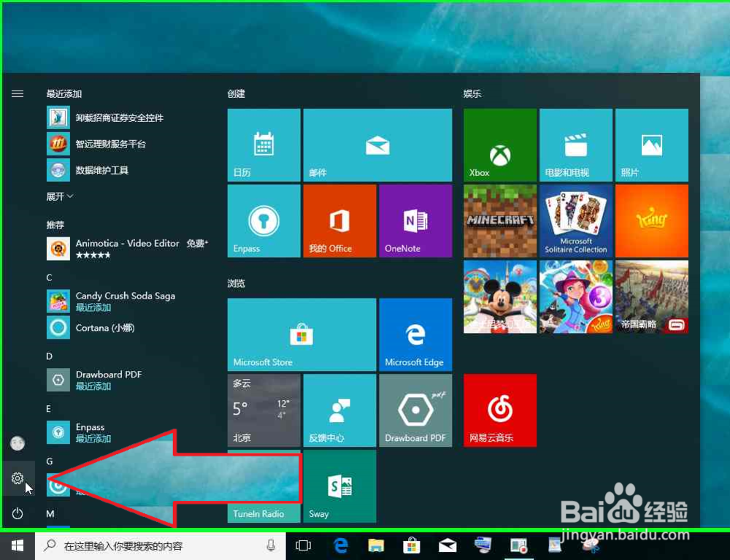The image size is (730, 560).
Task: Open Microsoft Store from the taskbar
Action: pyautogui.click(x=412, y=545)
